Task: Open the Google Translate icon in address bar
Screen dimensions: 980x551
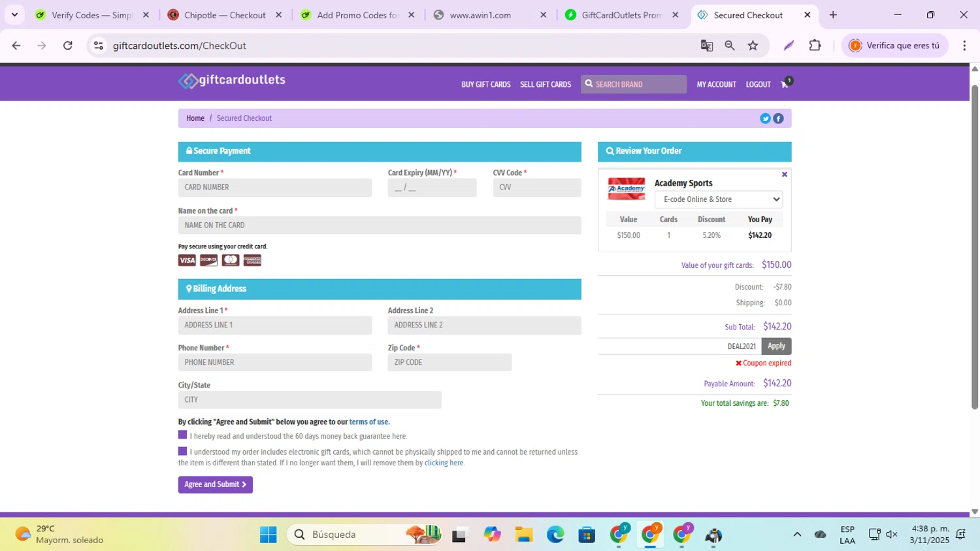Action: pyautogui.click(x=706, y=45)
